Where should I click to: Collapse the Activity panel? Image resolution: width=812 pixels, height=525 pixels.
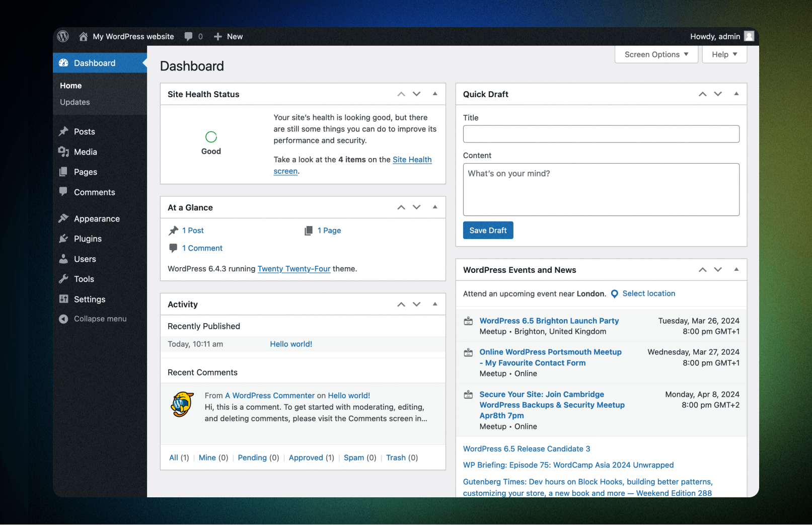[x=435, y=304]
